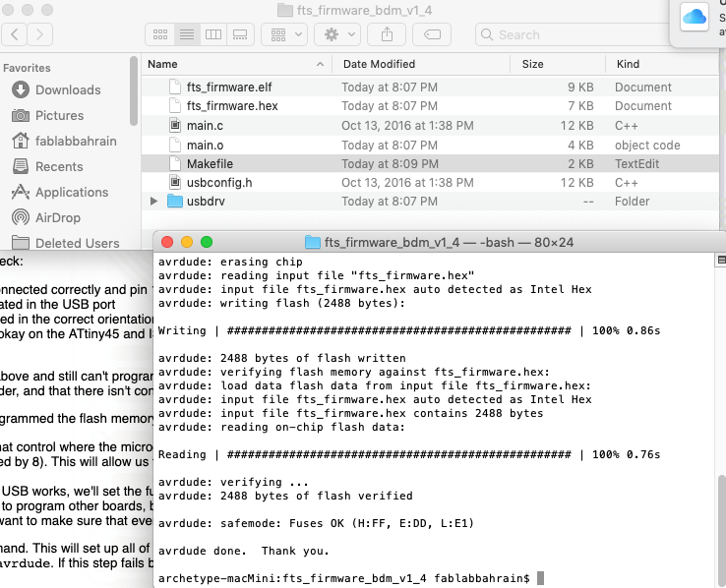
Task: Switch Finder to icon view
Action: tap(160, 34)
